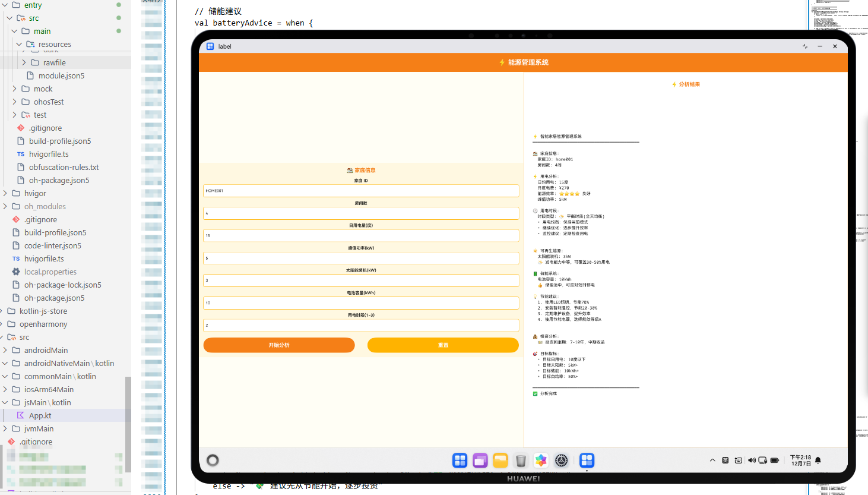
Task: Select App.kt in the jsMain folder
Action: pos(40,415)
